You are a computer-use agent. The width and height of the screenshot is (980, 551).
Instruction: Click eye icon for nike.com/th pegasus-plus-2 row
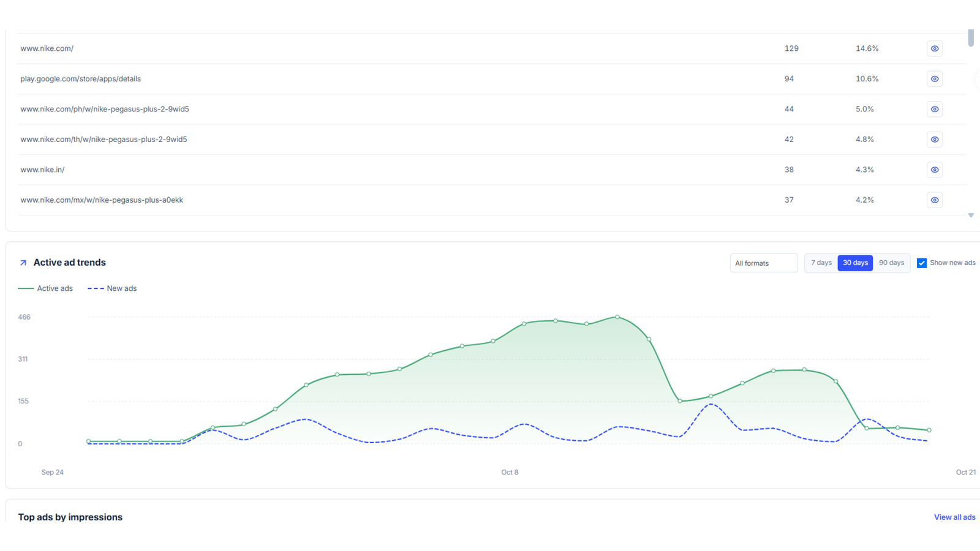coord(935,140)
